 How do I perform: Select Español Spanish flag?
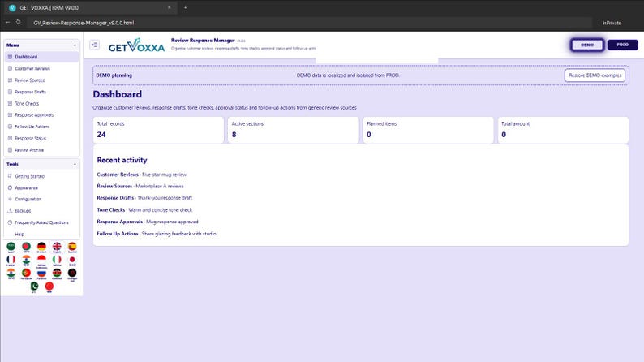click(72, 248)
